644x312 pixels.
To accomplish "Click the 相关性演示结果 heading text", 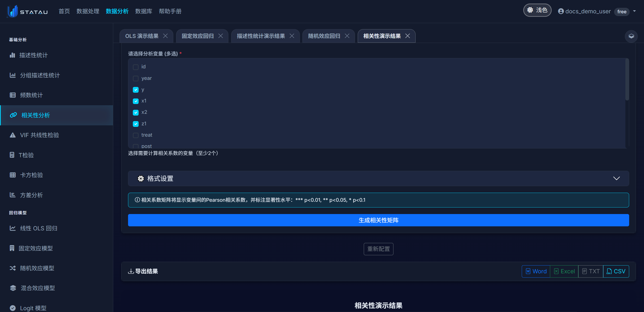I will (x=378, y=305).
